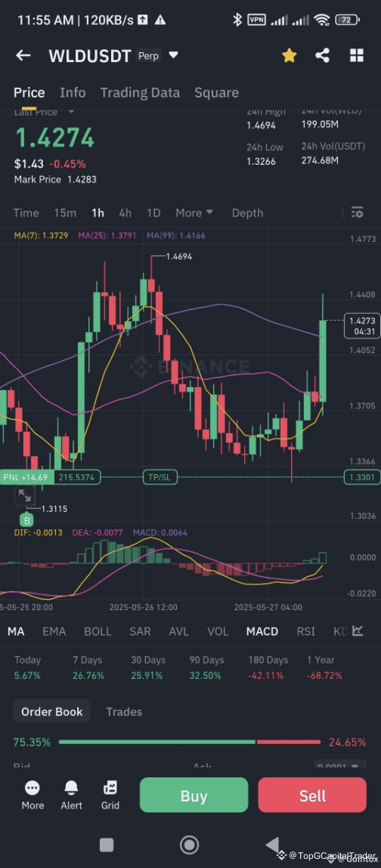Open chart settings icon beside Depth
Viewport: 381px width, 868px height.
coord(357,212)
